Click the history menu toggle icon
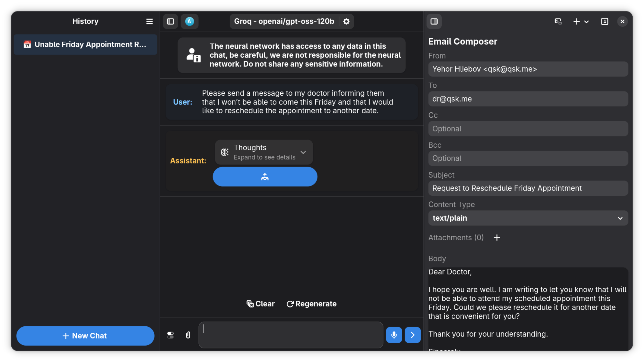The height and width of the screenshot is (362, 644). (x=149, y=22)
